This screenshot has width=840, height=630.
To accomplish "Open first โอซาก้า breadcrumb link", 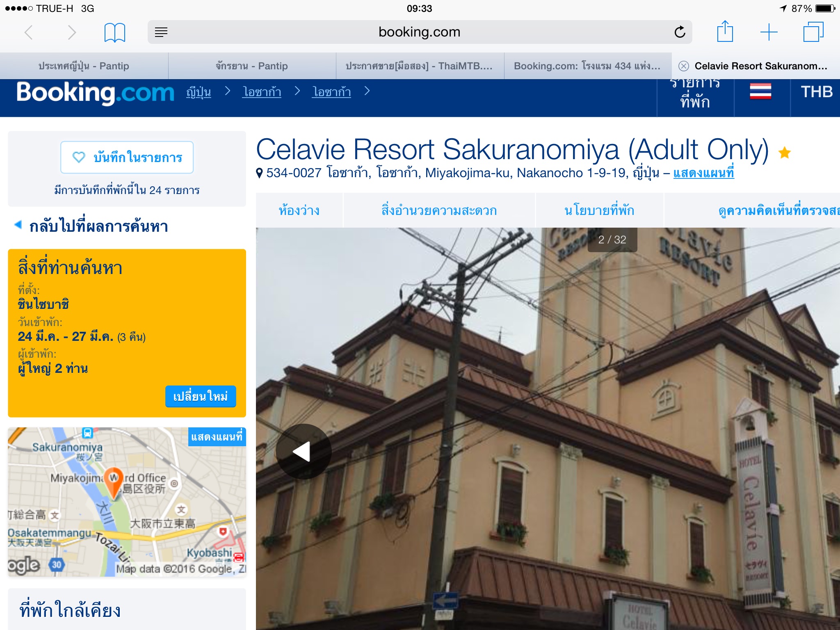I will [262, 92].
